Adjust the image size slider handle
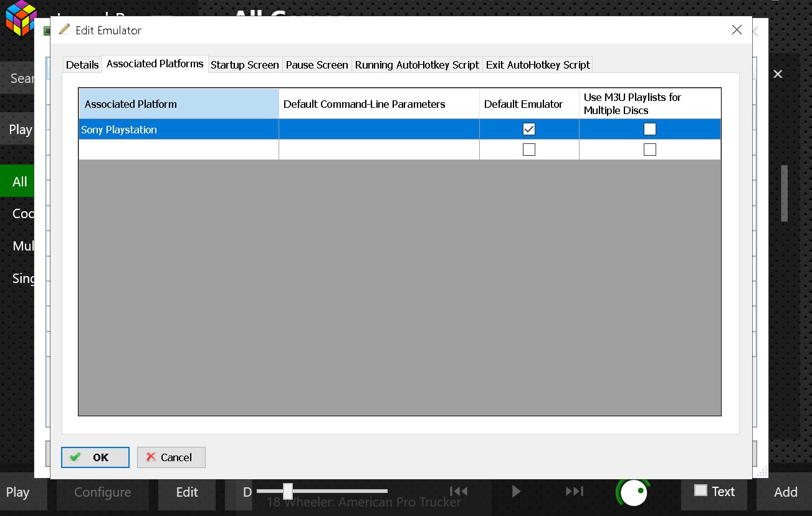 (287, 491)
